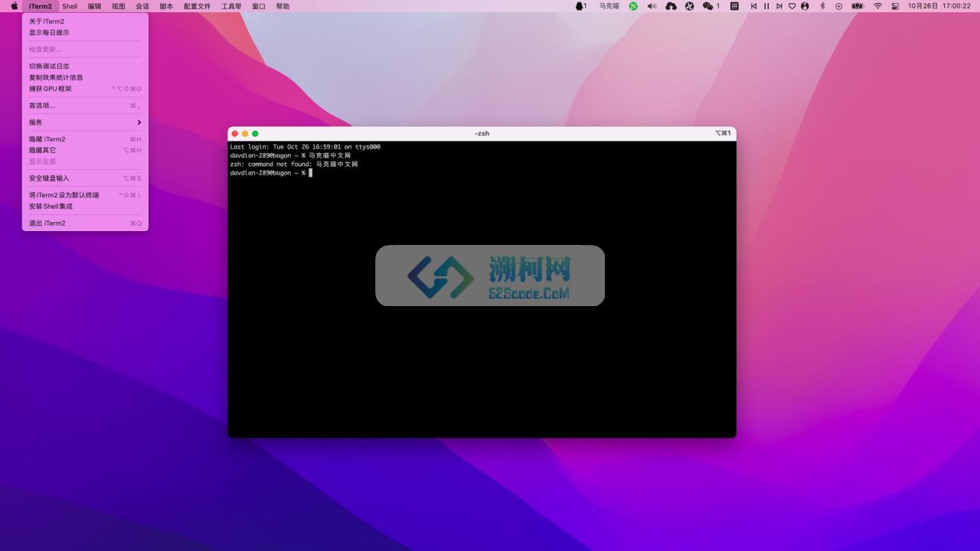Select 将 iTerm2 设为默认终端

[x=85, y=195]
